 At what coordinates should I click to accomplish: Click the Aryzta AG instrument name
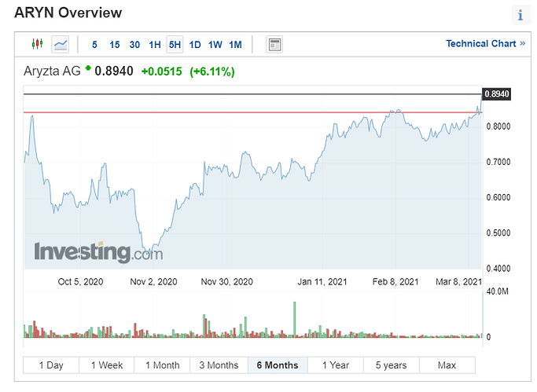coord(52,71)
